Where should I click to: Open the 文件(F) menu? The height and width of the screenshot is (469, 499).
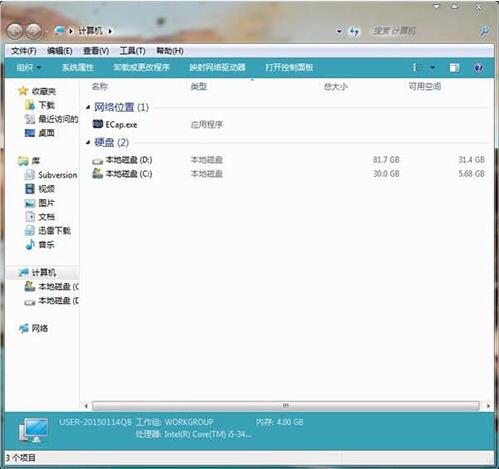click(24, 51)
